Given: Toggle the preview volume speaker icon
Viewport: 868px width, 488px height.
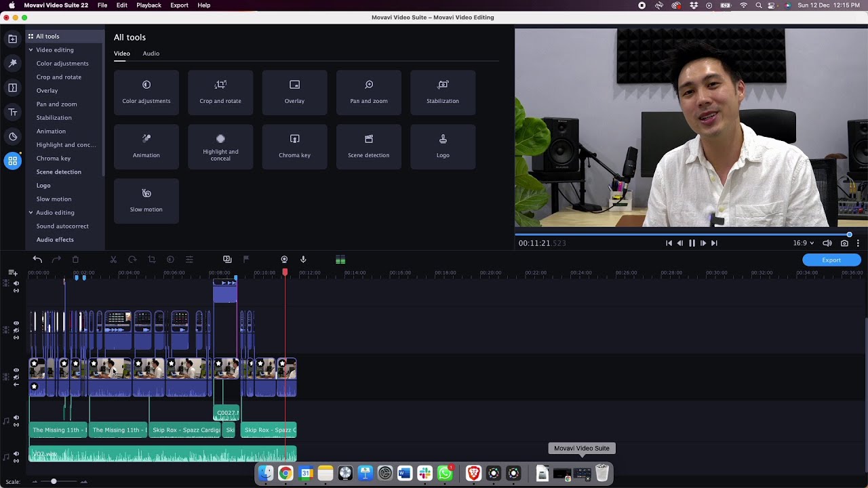Looking at the screenshot, I should click(x=827, y=243).
